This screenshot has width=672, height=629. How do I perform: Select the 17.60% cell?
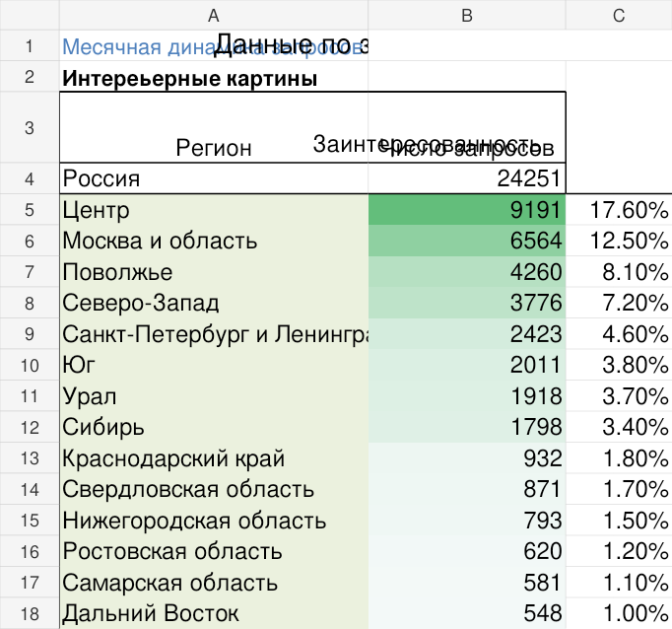click(x=619, y=209)
